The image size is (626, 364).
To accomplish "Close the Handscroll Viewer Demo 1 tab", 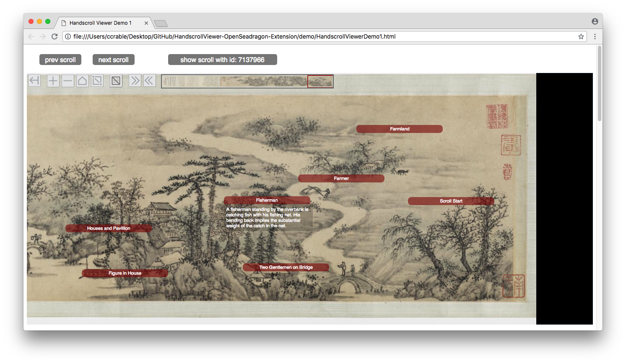I will [x=146, y=23].
